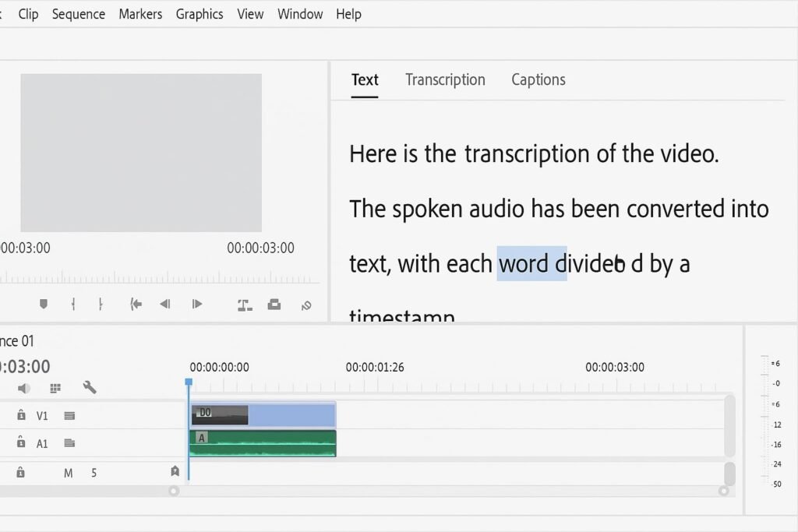Toggle lock on the A1 track
The width and height of the screenshot is (798, 532).
pyautogui.click(x=21, y=443)
